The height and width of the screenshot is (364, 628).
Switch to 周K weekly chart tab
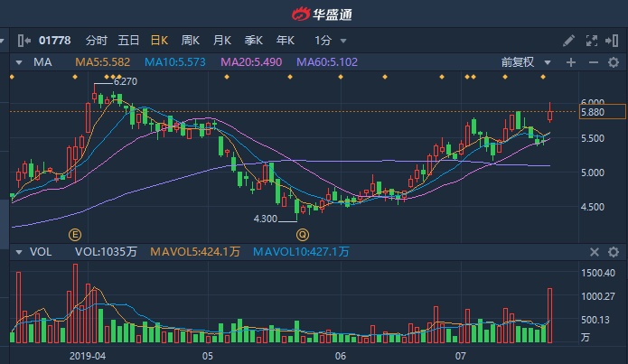pyautogui.click(x=191, y=41)
